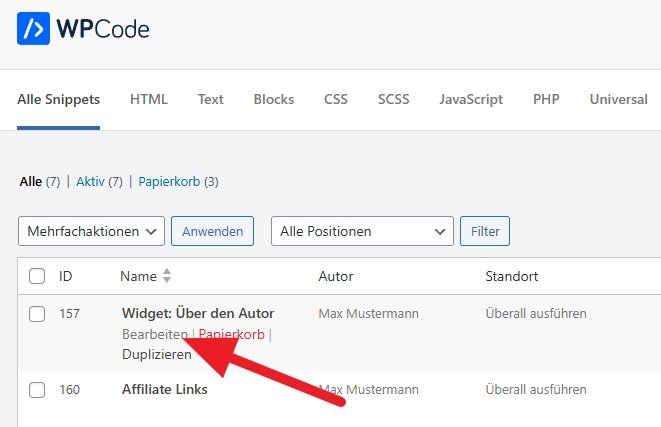Click Bearbeiten under Widget: Über den Autor

pos(153,334)
